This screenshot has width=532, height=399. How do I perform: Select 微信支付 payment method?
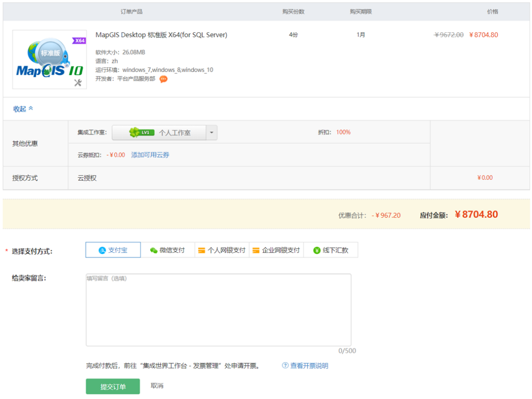coord(168,250)
